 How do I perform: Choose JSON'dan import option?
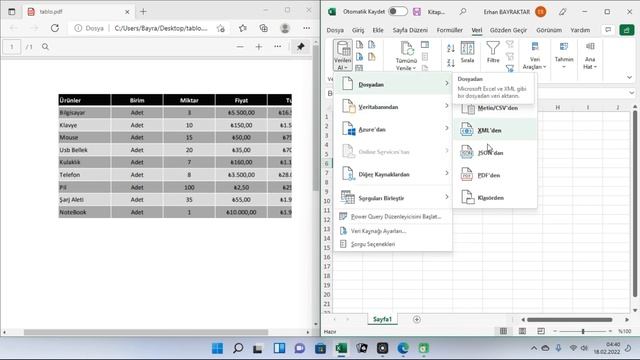click(495, 152)
